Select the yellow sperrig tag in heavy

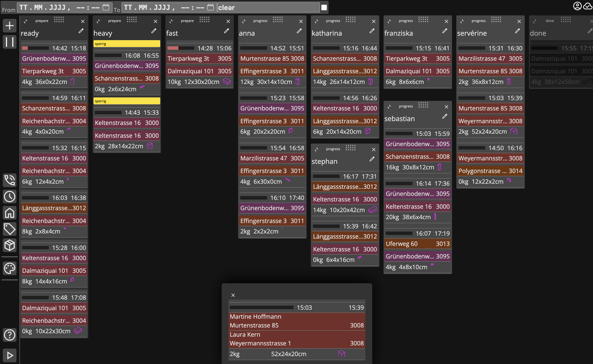pos(127,44)
